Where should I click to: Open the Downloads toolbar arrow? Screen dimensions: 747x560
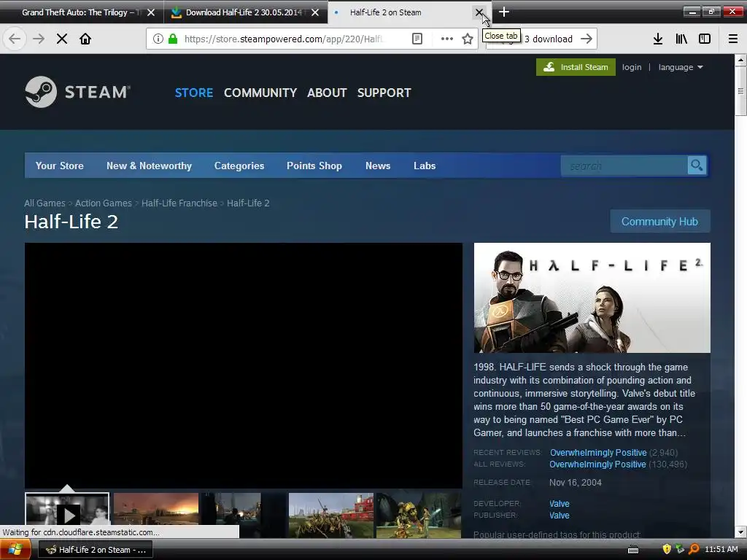click(x=657, y=39)
